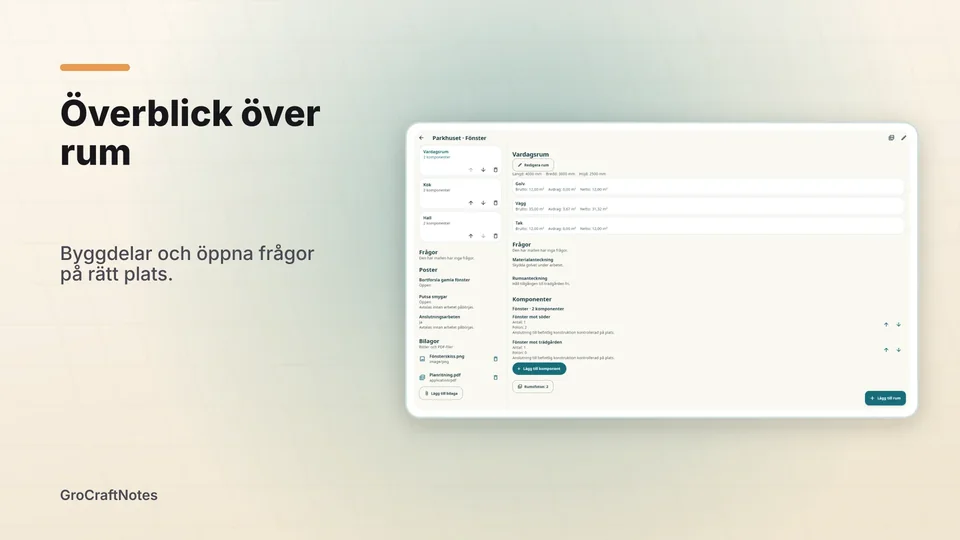Open the Bortforsla gamla fönster item

click(444, 282)
